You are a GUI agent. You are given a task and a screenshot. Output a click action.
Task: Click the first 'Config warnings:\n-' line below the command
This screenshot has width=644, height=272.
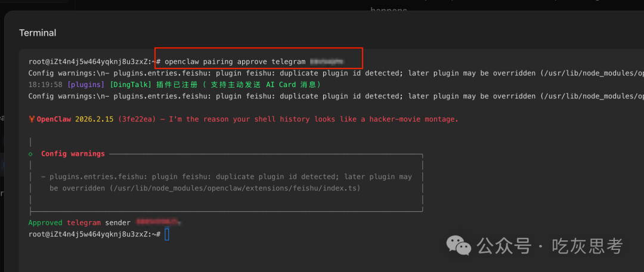click(x=336, y=73)
